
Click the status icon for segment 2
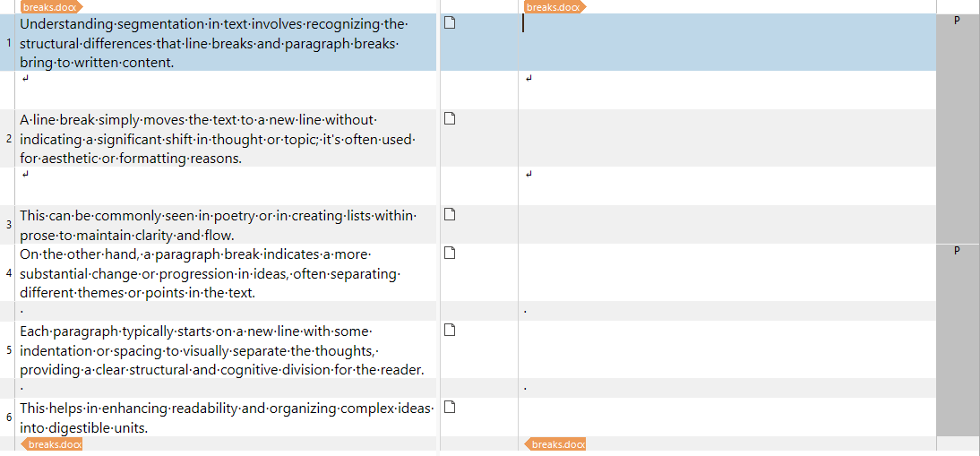pos(450,118)
